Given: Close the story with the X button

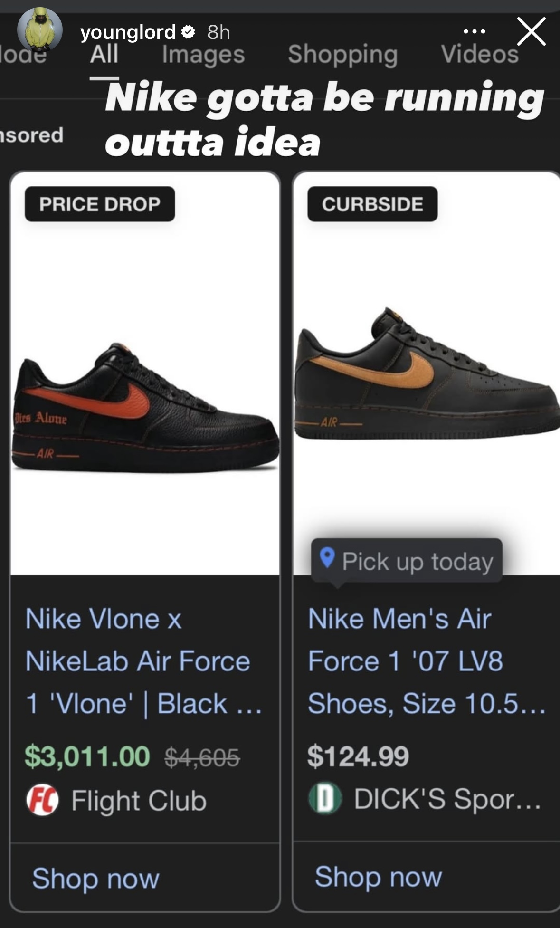Looking at the screenshot, I should point(531,31).
